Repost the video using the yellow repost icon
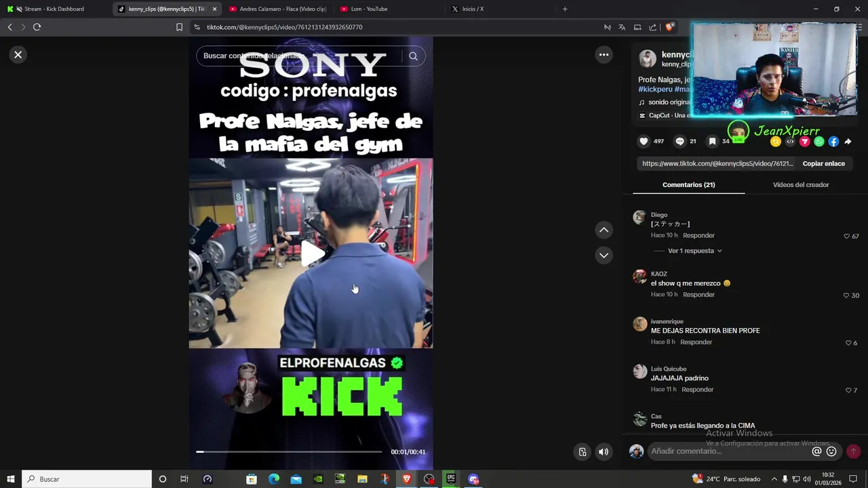The width and height of the screenshot is (868, 488). [x=776, y=142]
